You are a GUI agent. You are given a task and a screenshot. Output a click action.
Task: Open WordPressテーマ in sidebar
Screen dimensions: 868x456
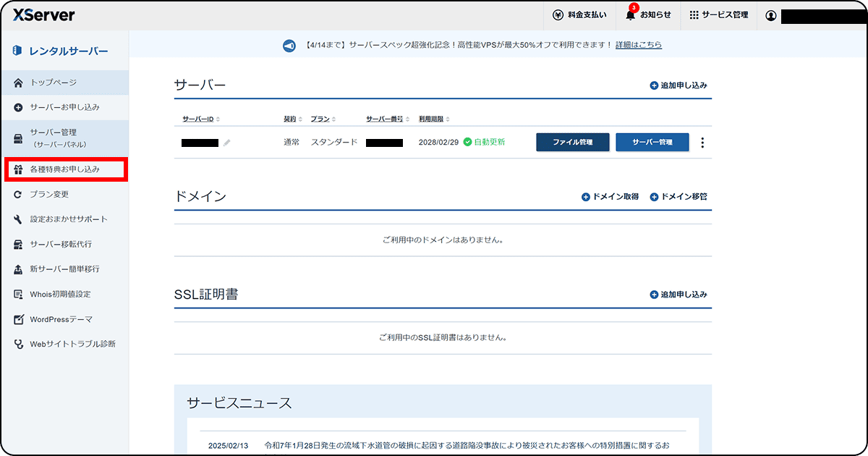[x=65, y=319]
